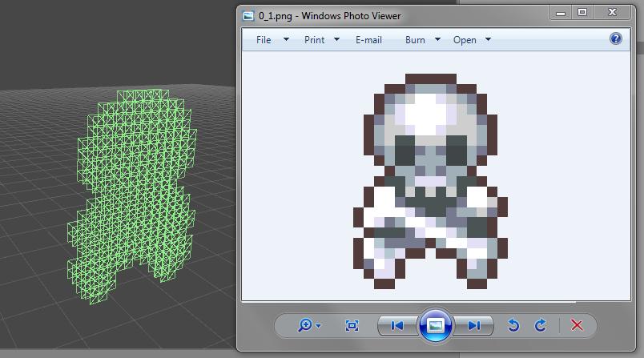This screenshot has height=358, width=644.
Task: Open the zoom magnifier control
Action: pos(304,326)
